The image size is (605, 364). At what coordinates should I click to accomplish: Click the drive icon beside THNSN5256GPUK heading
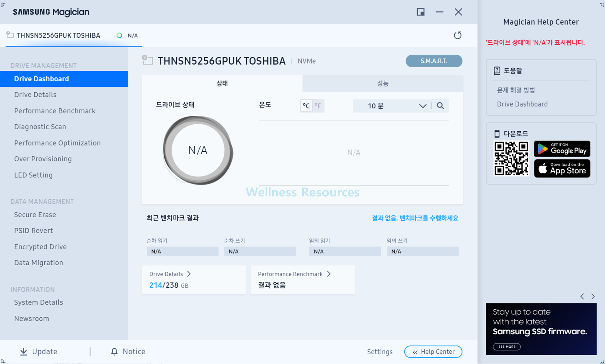click(147, 60)
